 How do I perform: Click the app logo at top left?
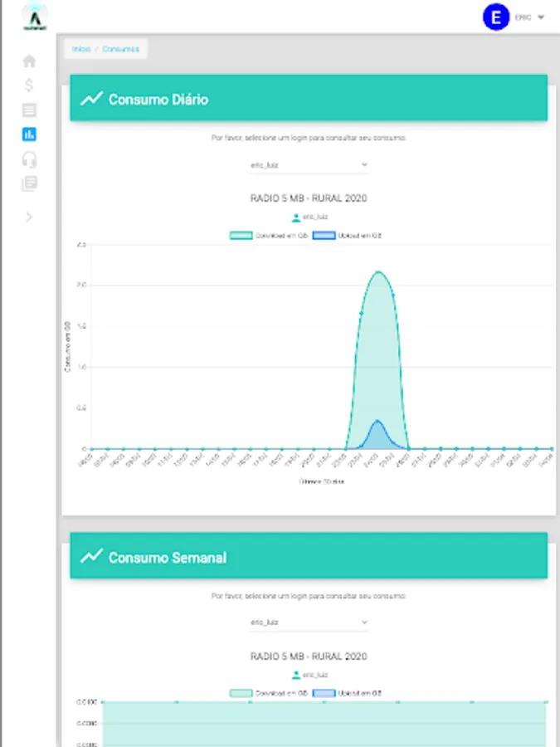pos(35,18)
